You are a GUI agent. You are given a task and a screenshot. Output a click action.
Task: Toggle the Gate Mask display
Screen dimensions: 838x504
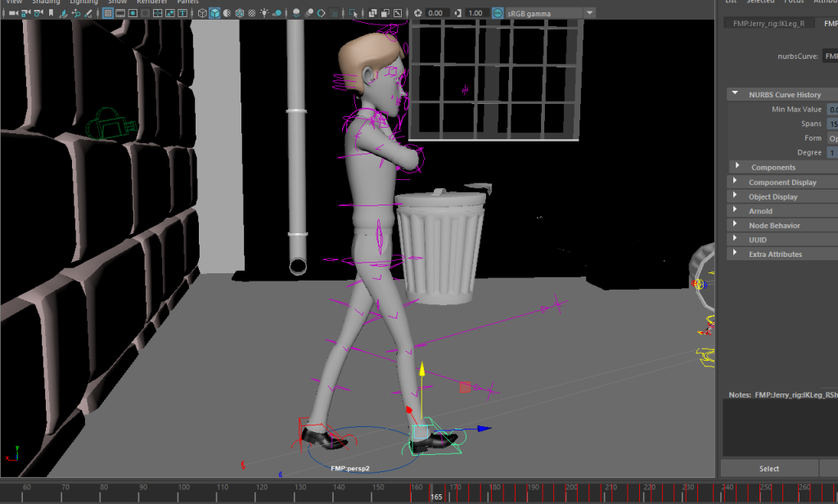point(145,13)
